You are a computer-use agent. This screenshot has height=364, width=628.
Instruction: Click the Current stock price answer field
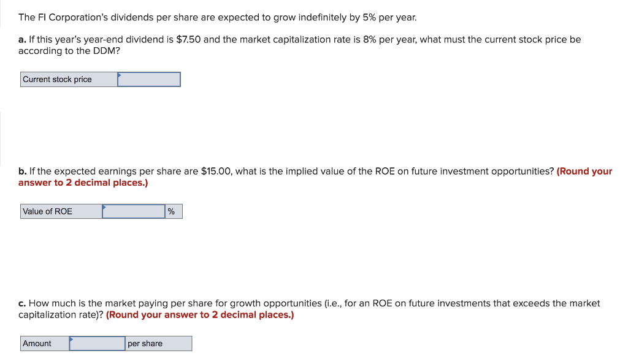point(149,79)
